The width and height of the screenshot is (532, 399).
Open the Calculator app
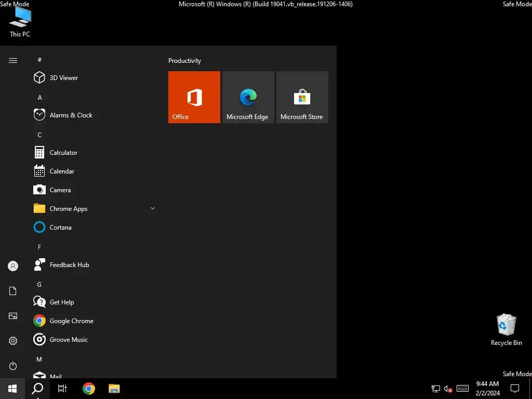pos(95,153)
